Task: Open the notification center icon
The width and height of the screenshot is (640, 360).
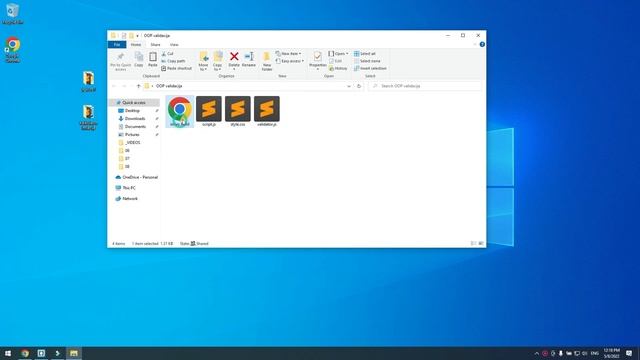Action: click(629, 353)
